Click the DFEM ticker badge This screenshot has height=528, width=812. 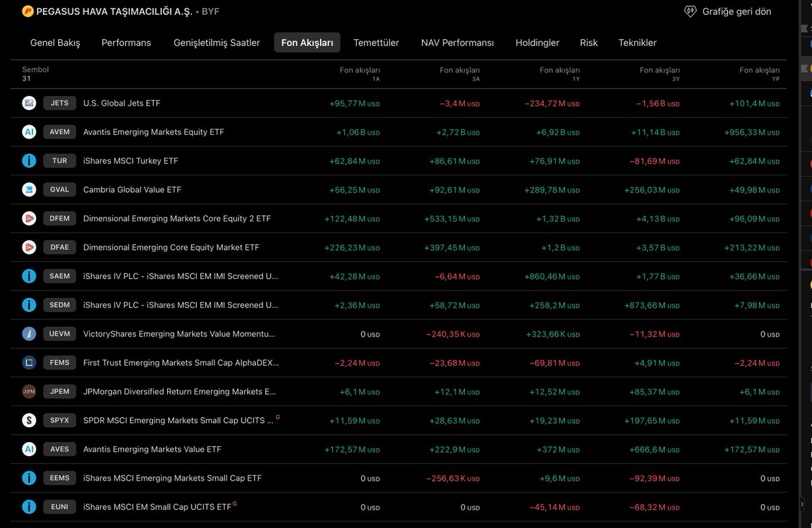tap(60, 219)
